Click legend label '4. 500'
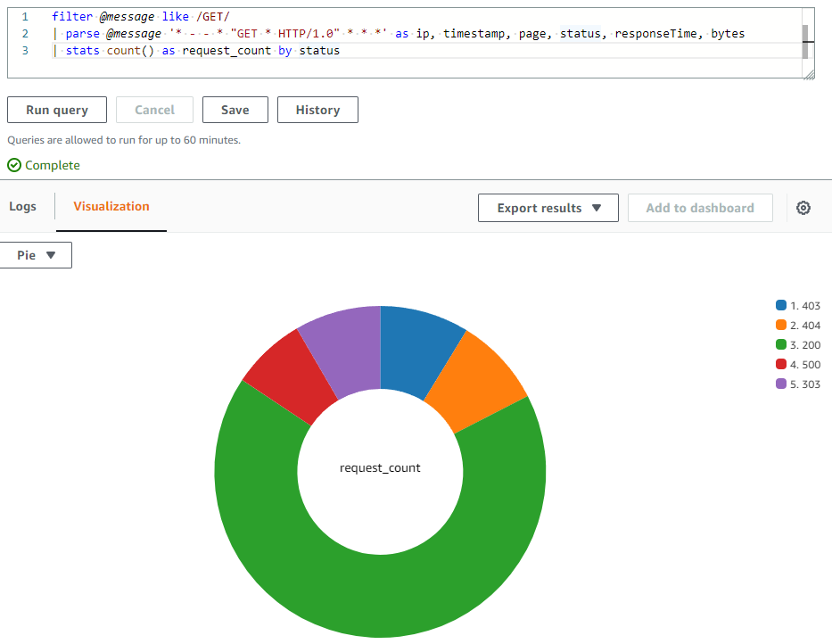Image resolution: width=832 pixels, height=644 pixels. (x=805, y=365)
